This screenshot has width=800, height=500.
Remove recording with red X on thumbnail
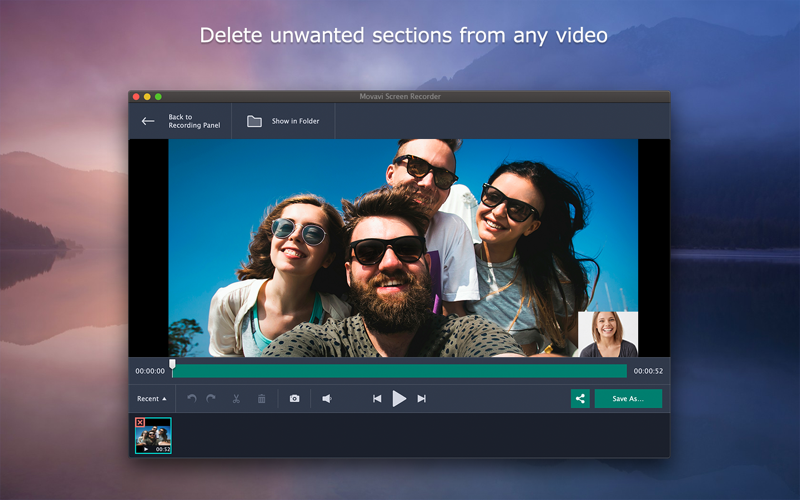(140, 422)
